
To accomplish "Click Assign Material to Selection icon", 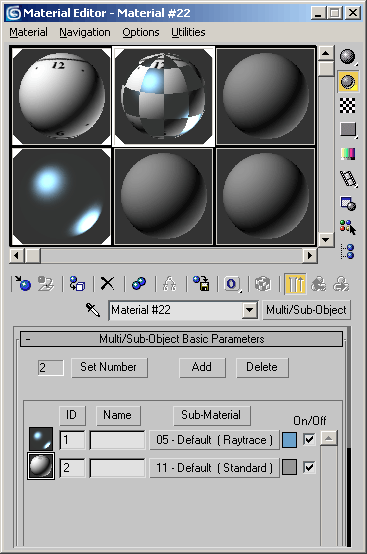I will click(77, 283).
